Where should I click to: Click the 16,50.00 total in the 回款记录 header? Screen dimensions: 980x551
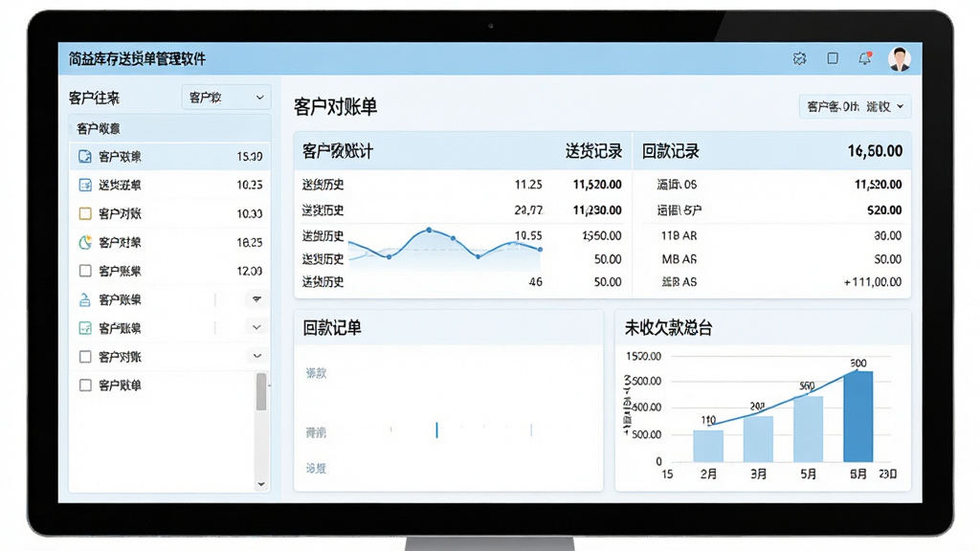[x=875, y=151]
